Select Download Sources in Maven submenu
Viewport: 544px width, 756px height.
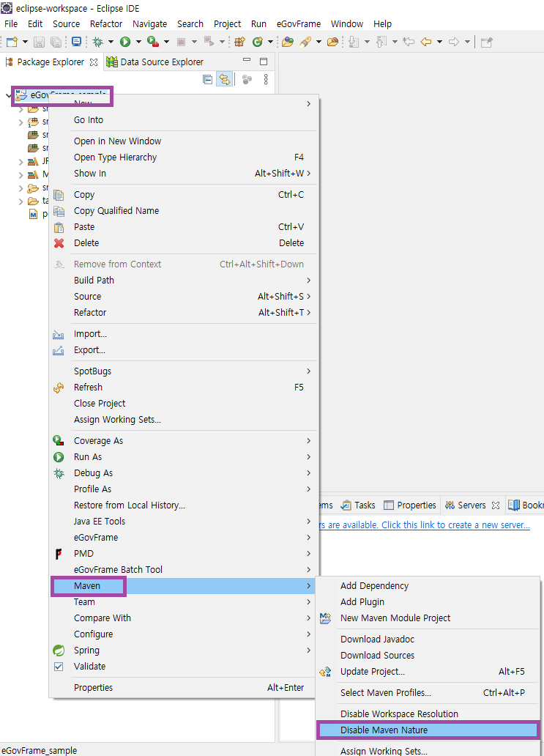(428, 655)
